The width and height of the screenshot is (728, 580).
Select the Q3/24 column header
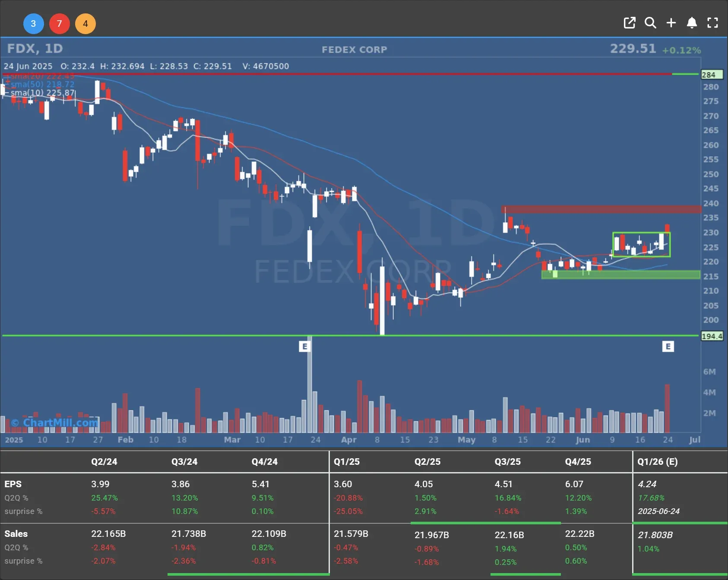(x=184, y=462)
